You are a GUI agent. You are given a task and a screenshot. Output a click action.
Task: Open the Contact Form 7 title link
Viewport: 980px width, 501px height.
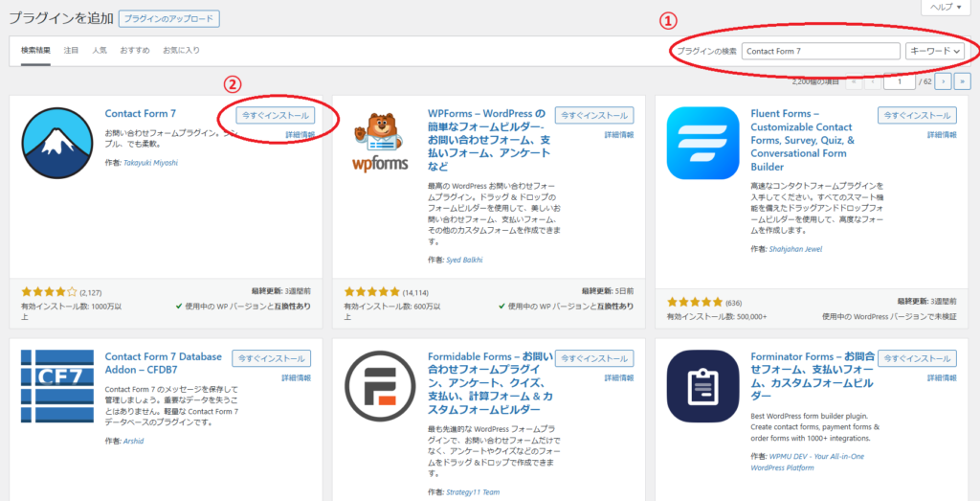pyautogui.click(x=141, y=114)
